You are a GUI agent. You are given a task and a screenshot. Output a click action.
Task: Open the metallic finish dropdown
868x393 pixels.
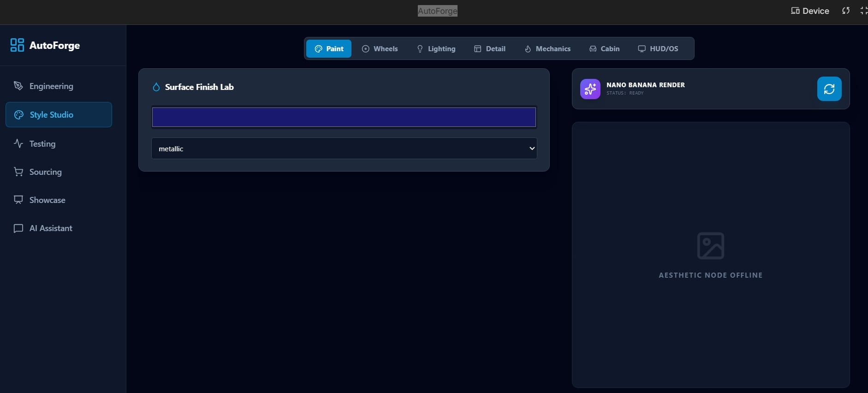click(344, 149)
